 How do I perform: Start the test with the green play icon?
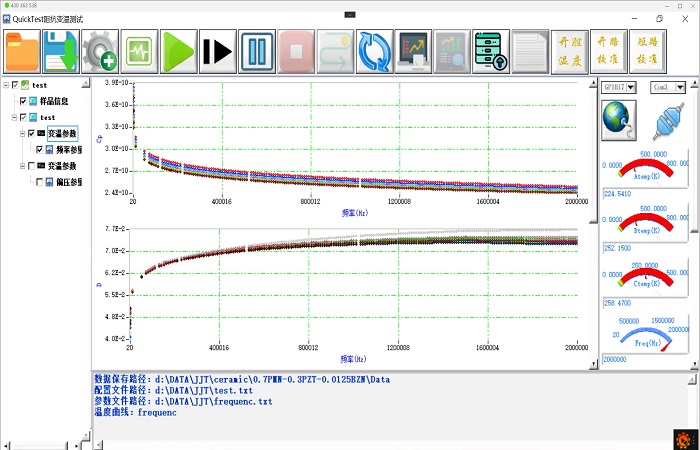tap(179, 51)
